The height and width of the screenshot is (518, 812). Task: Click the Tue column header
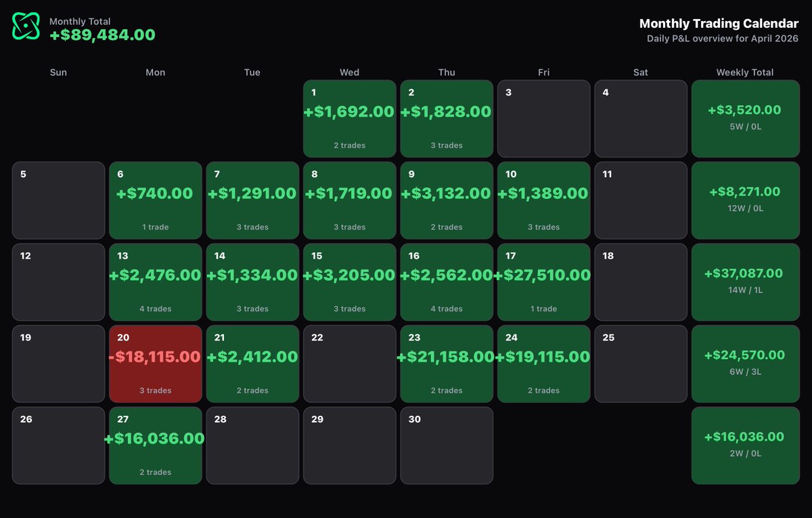pyautogui.click(x=252, y=72)
